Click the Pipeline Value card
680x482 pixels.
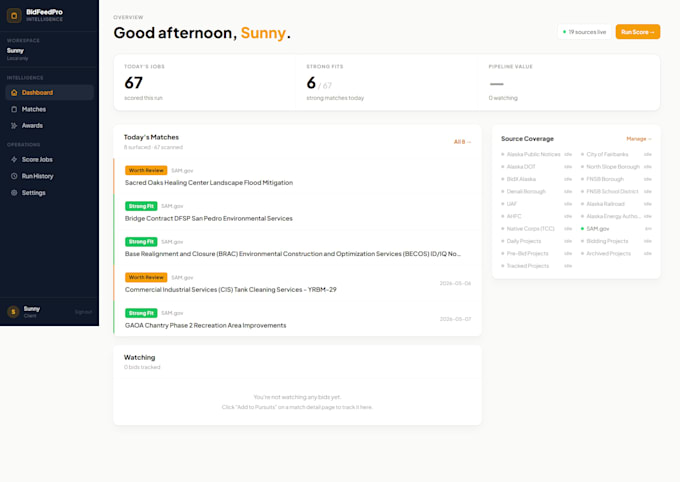point(569,82)
